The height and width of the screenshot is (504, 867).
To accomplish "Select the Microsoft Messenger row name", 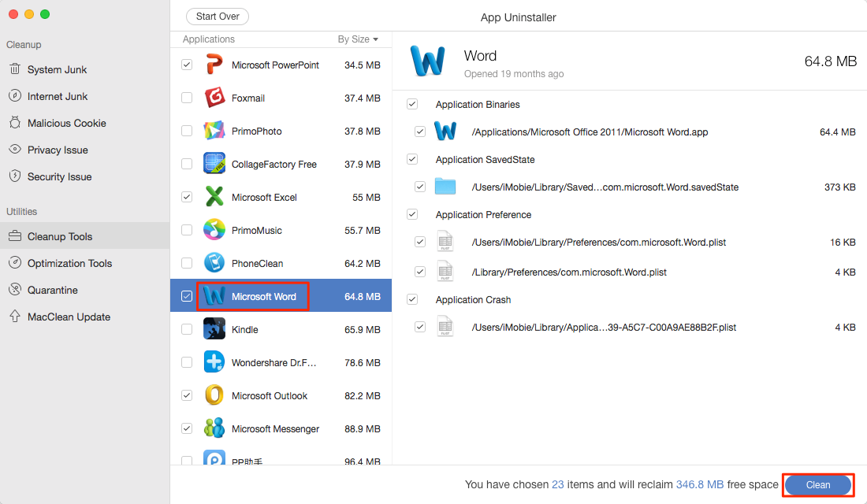I will tap(275, 429).
